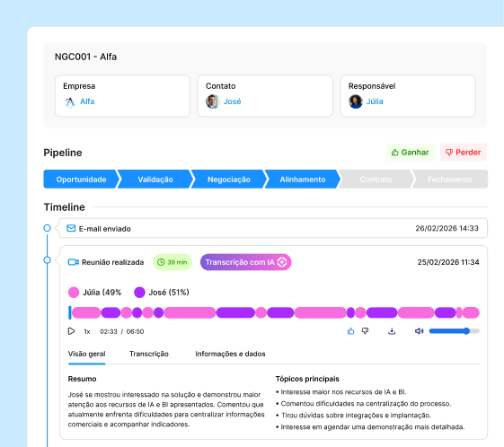Mark deal as lost with Perder
This screenshot has width=504, height=447.
pos(464,153)
